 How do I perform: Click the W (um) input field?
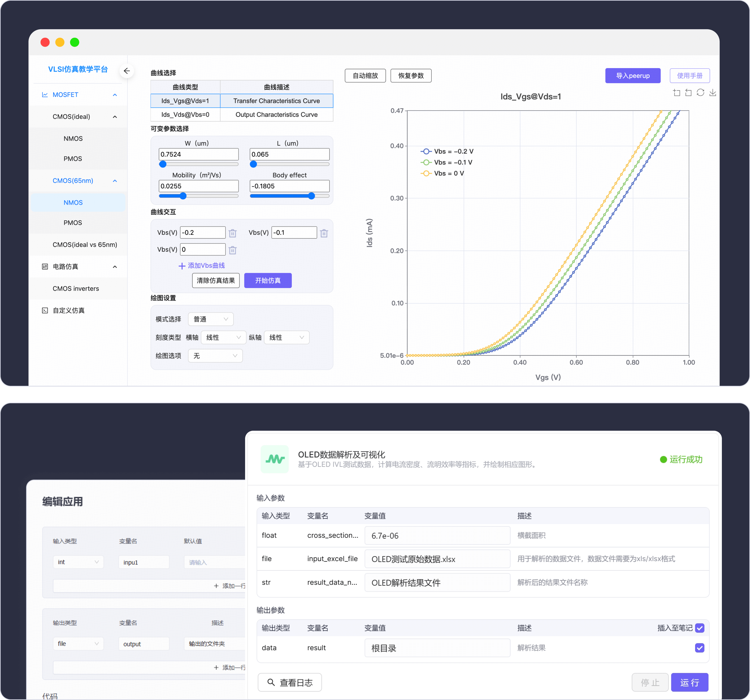pos(198,154)
